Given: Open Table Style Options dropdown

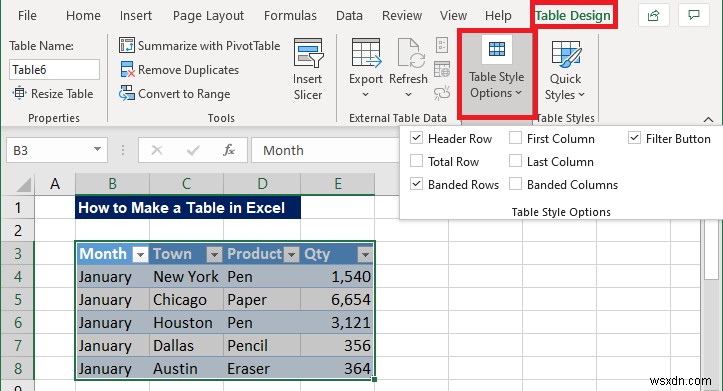Looking at the screenshot, I should pyautogui.click(x=496, y=74).
